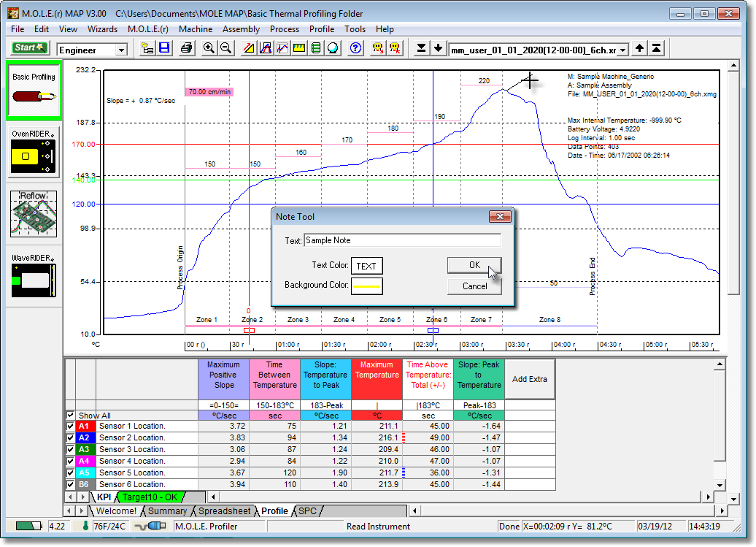Go to the next data run arrow
Image resolution: width=756 pixels, height=547 pixels.
click(439, 48)
